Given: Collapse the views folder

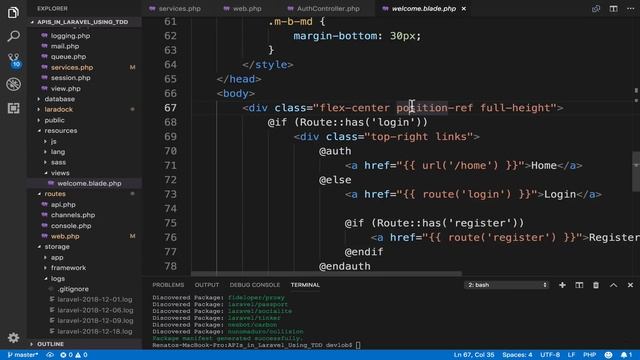Looking at the screenshot, I should pos(60,173).
